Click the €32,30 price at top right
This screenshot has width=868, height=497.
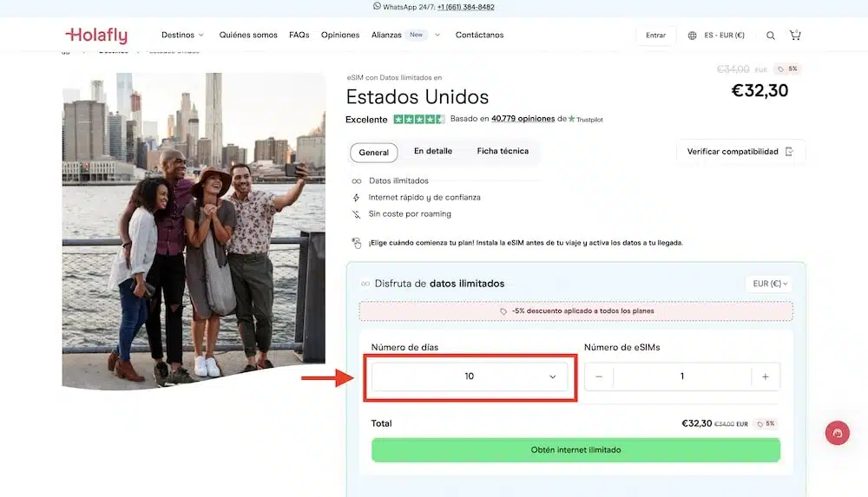click(x=759, y=91)
